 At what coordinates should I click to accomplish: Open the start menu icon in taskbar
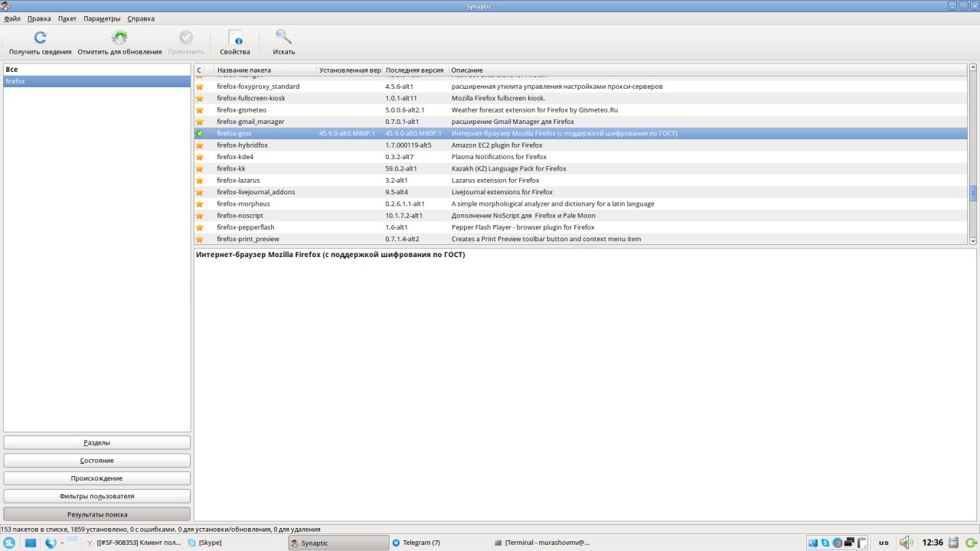9,543
